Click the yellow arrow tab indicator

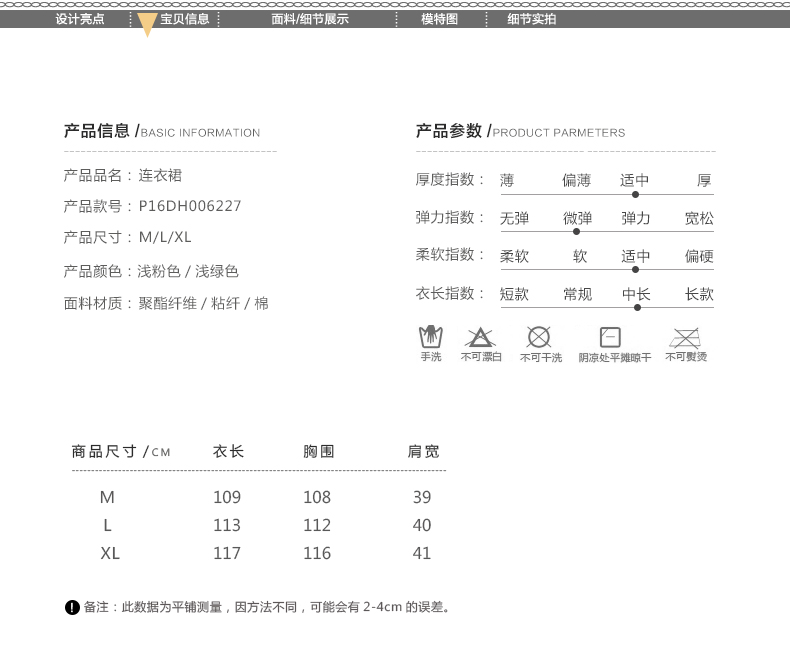pyautogui.click(x=147, y=26)
